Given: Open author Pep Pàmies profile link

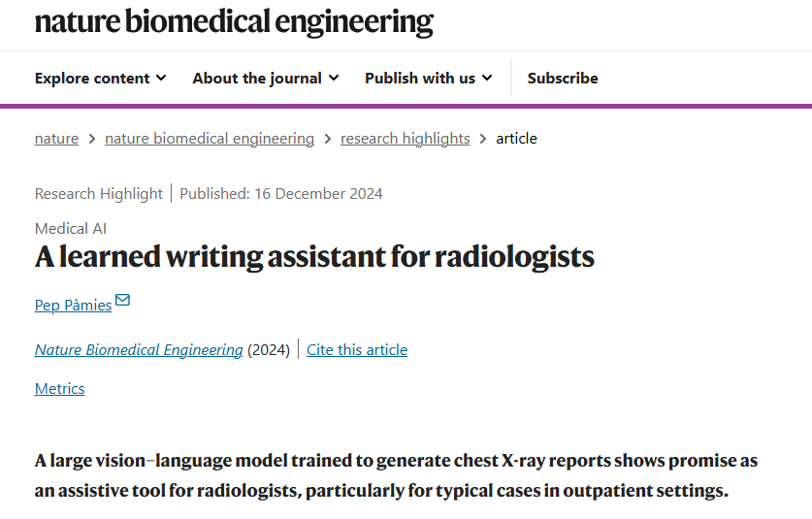Looking at the screenshot, I should click(73, 305).
